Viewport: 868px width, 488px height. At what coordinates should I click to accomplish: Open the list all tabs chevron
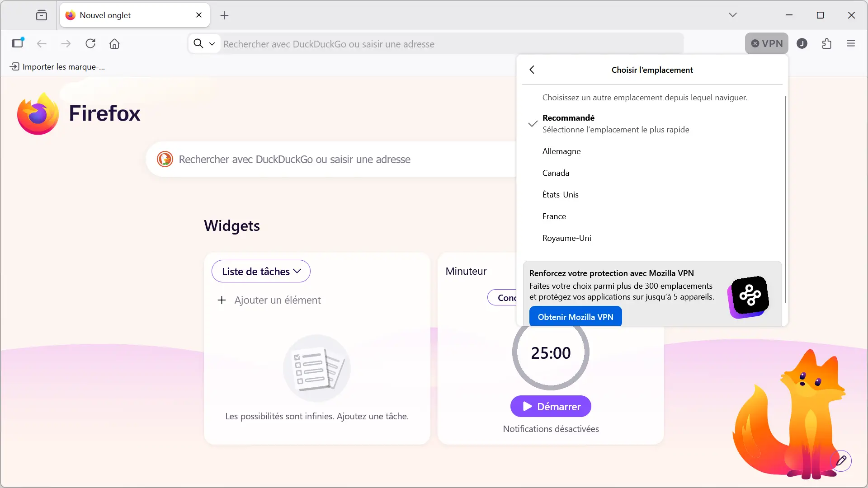[x=733, y=15]
